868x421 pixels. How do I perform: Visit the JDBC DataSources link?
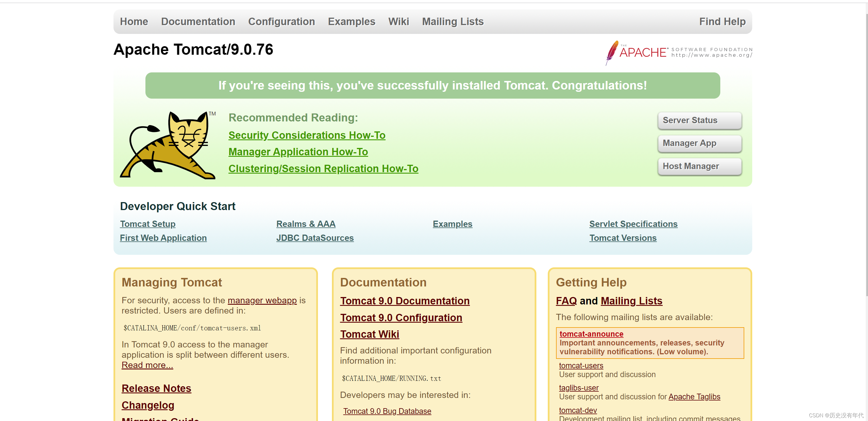coord(315,238)
